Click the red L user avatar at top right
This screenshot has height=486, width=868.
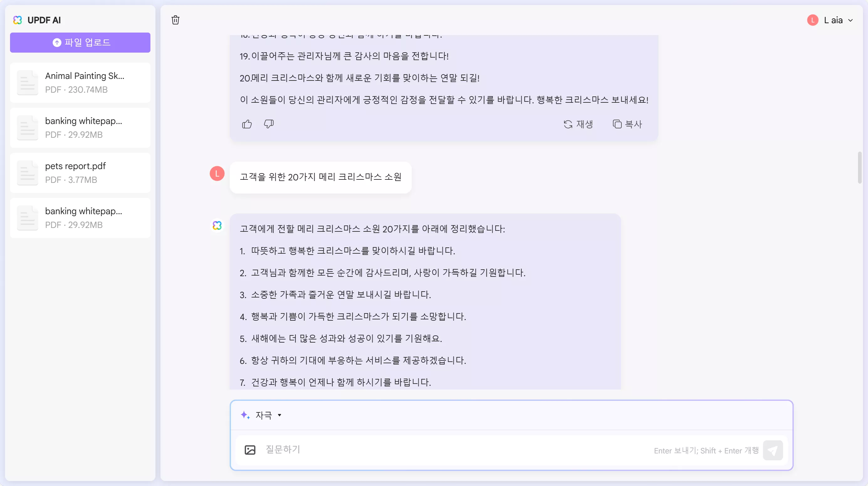[x=813, y=20]
